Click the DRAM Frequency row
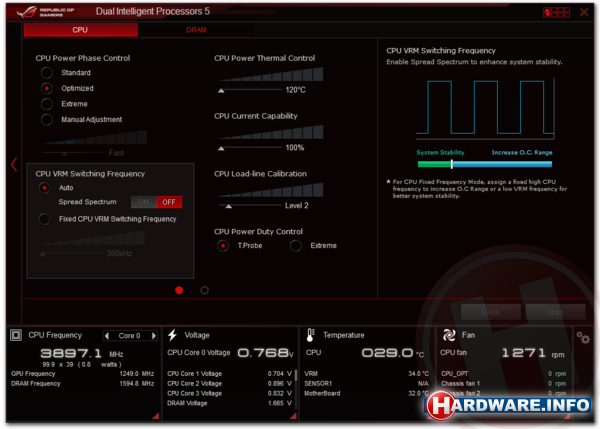Viewport: 600px width, 429px height. tap(82, 384)
